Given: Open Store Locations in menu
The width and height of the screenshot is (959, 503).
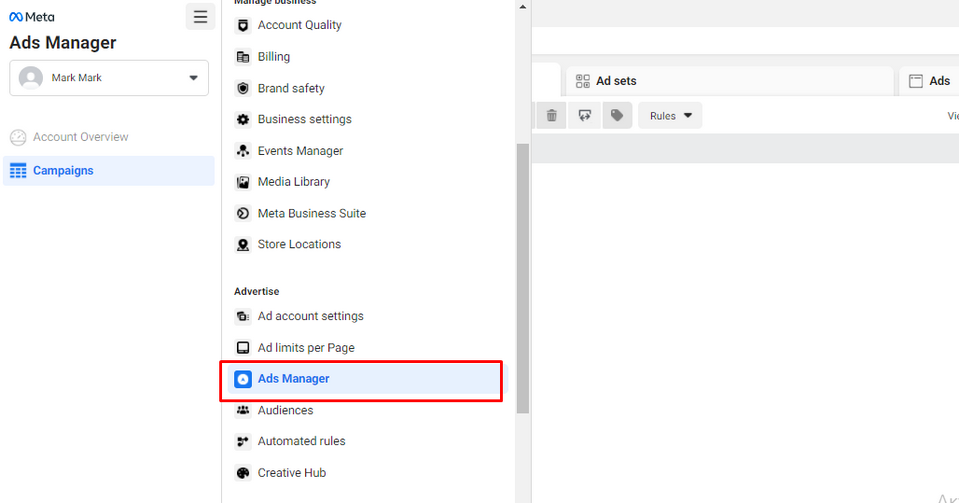Looking at the screenshot, I should tap(299, 244).
